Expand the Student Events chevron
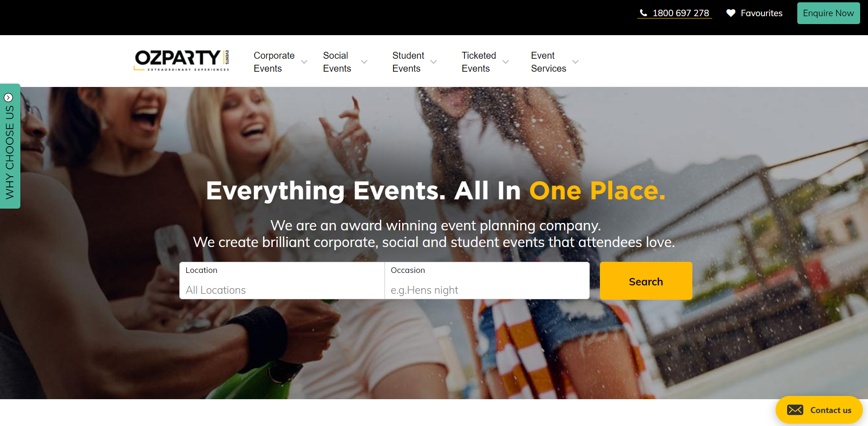 pyautogui.click(x=434, y=62)
